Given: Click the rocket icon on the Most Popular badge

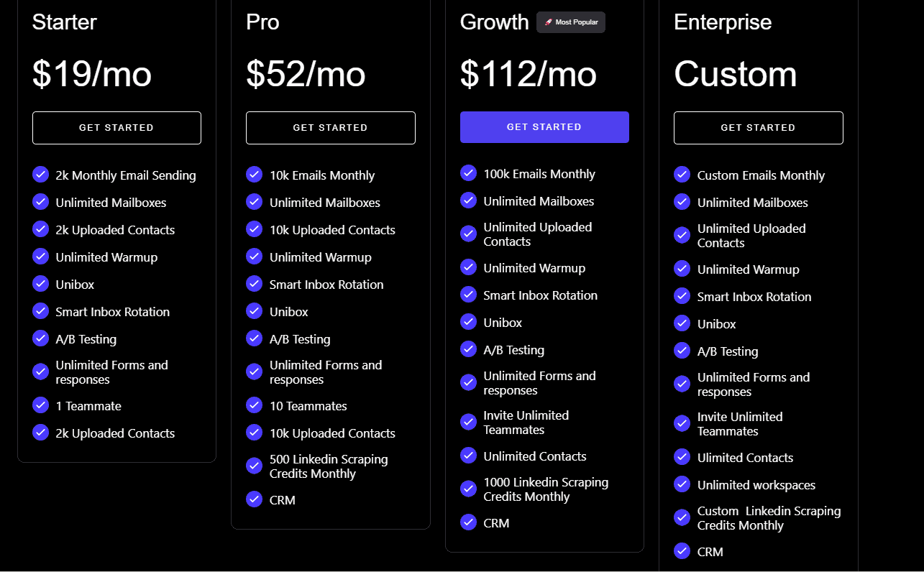Looking at the screenshot, I should click(x=549, y=22).
